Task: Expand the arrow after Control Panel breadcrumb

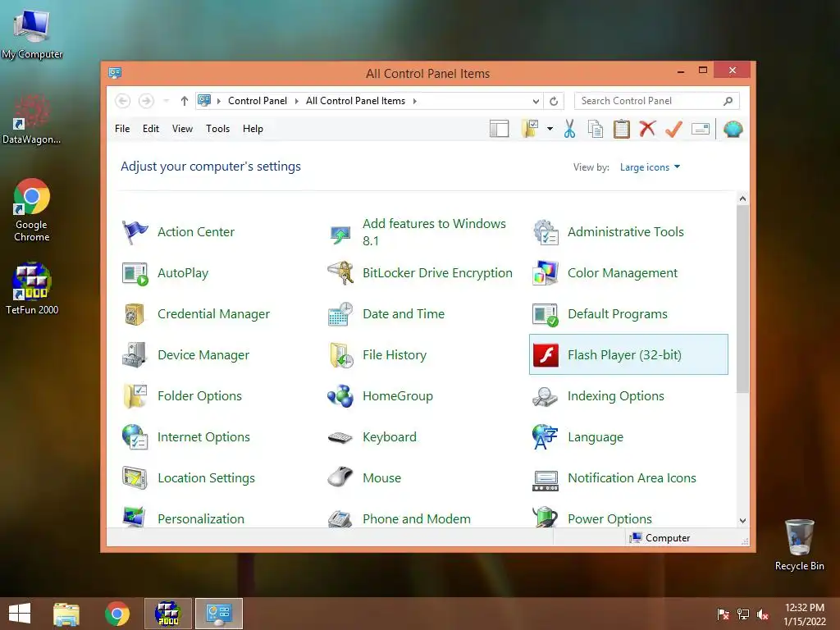Action: coord(296,101)
